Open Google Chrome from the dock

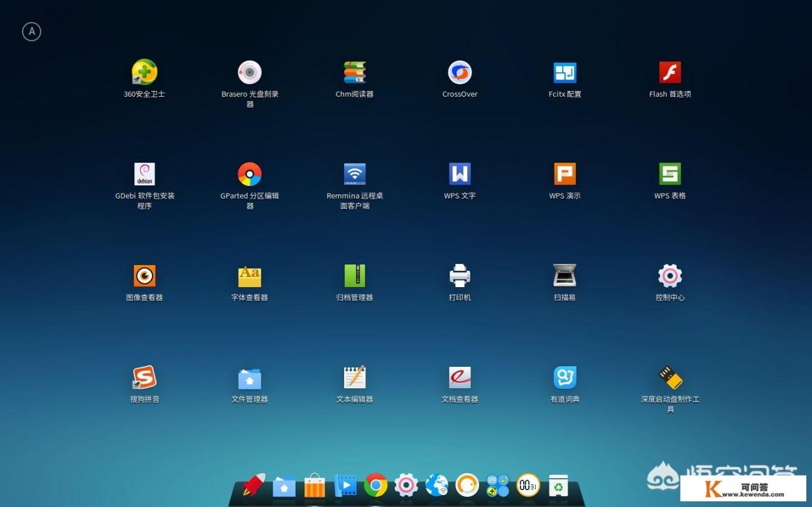point(376,485)
